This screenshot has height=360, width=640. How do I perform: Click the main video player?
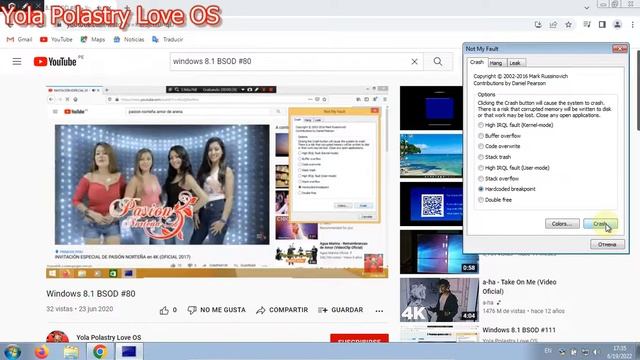click(217, 182)
